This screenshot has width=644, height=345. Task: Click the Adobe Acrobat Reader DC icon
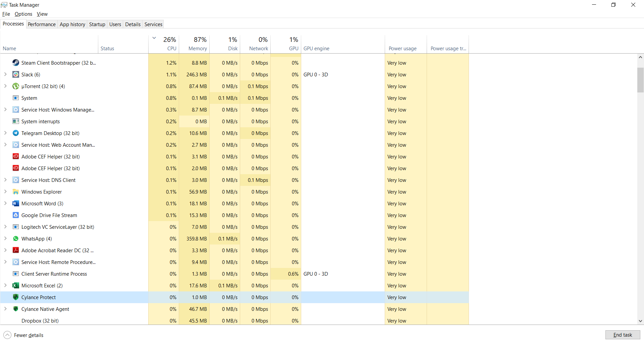tap(16, 250)
